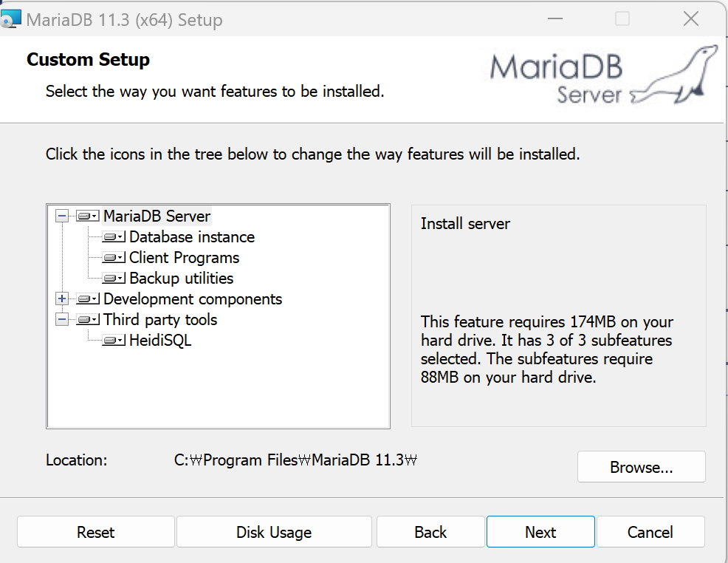The height and width of the screenshot is (563, 728).
Task: Select the HeidiSQL tree item
Action: pos(160,341)
